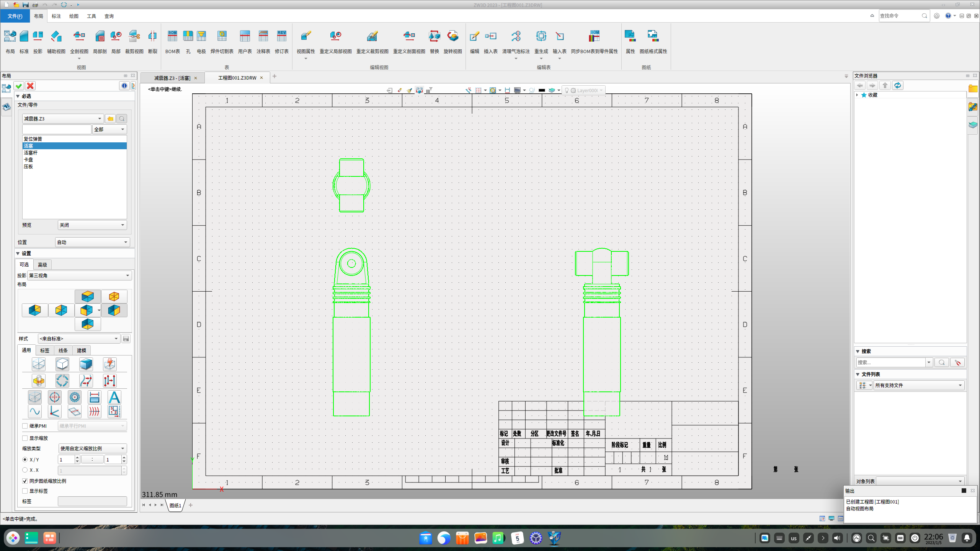Confirm layout with the green checkmark
The width and height of the screenshot is (980, 551).
point(18,86)
